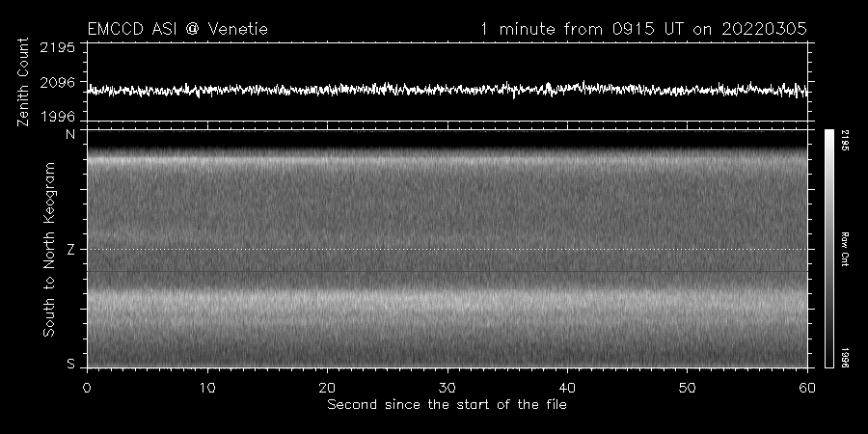The height and width of the screenshot is (434, 868).
Task: Click the thin bright band near north edge
Action: (x=448, y=158)
